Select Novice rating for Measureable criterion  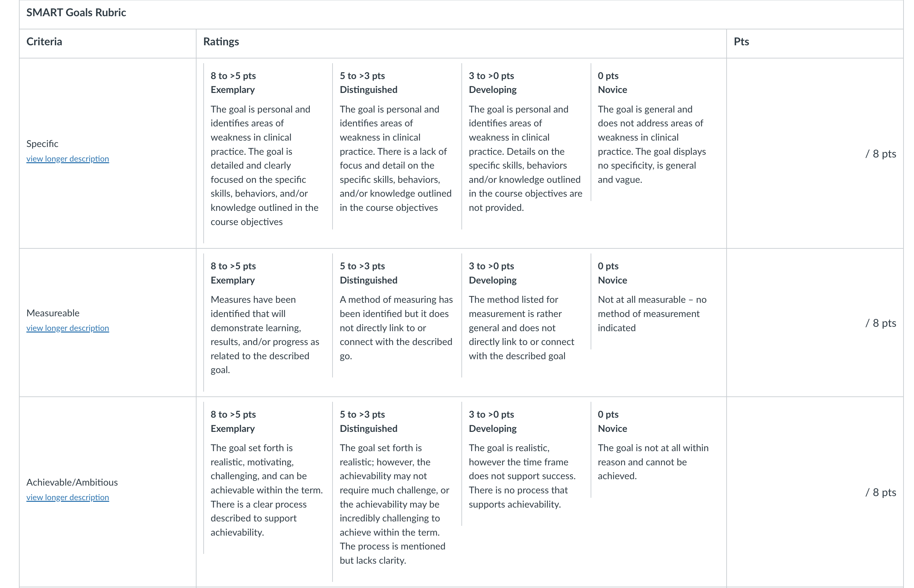pyautogui.click(x=655, y=301)
